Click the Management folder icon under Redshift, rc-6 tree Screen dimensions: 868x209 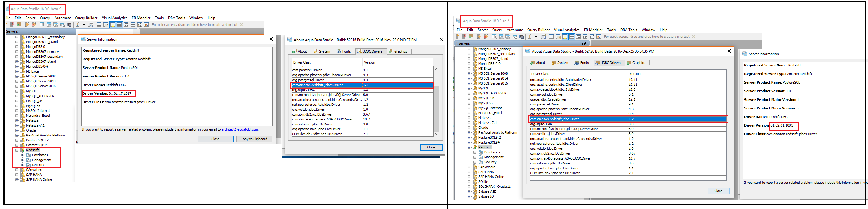click(x=481, y=157)
